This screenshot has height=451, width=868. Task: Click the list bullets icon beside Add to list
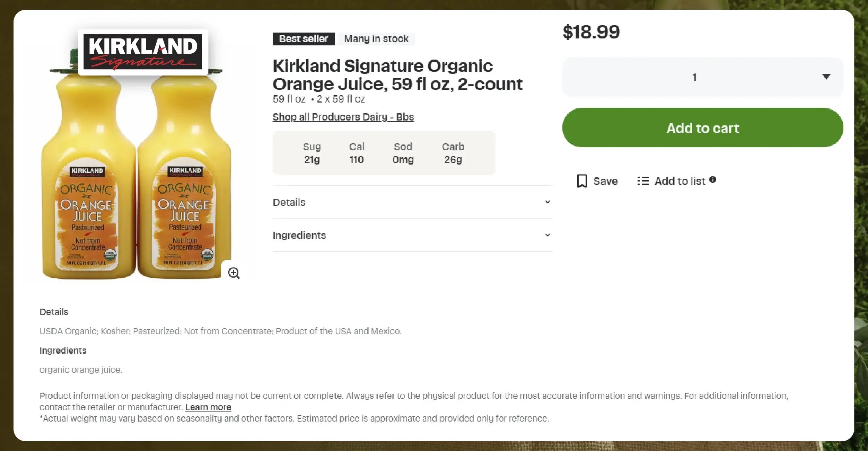point(643,181)
